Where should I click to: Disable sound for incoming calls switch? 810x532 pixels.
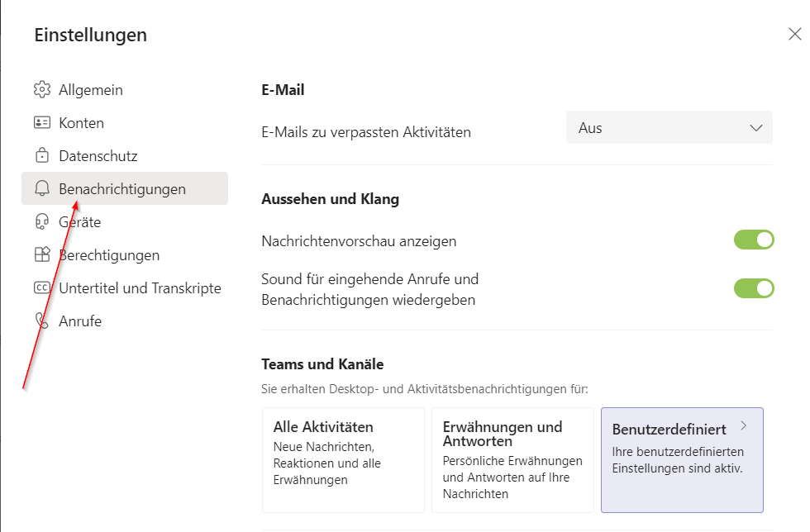pos(754,288)
